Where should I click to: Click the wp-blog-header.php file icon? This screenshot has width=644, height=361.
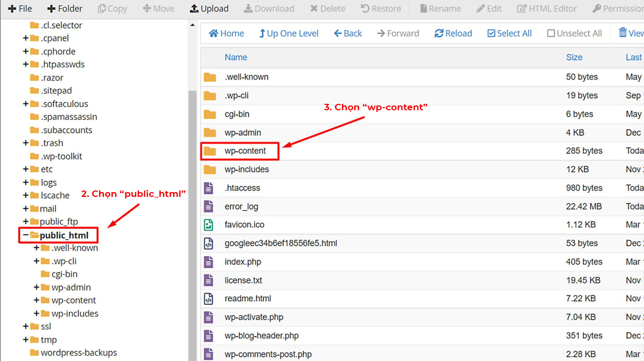click(x=208, y=336)
